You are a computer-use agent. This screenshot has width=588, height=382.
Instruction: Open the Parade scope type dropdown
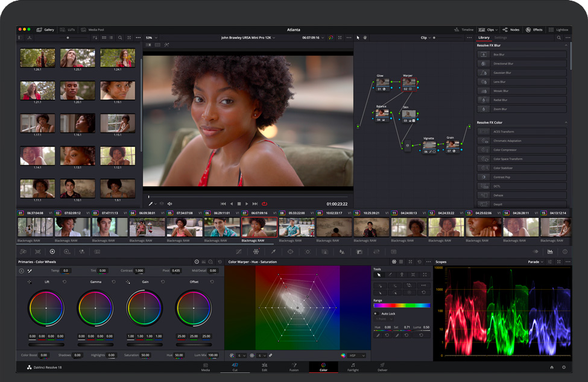[536, 262]
